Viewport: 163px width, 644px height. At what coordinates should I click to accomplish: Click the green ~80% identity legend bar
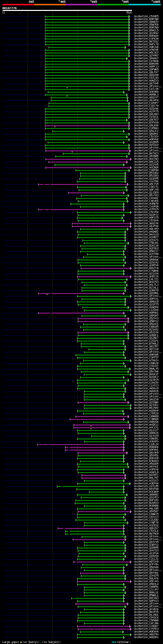(113, 5)
